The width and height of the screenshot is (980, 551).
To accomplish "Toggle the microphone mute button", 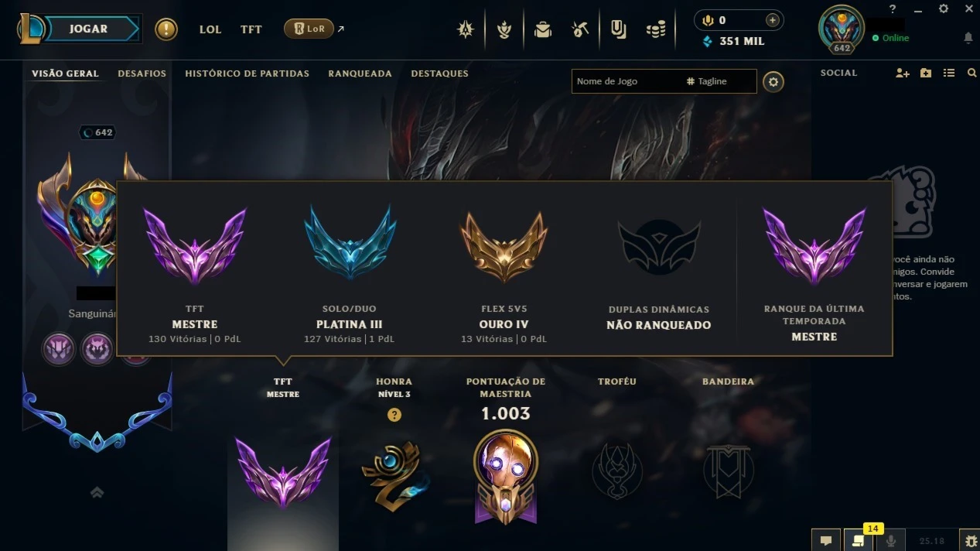I will 890,540.
